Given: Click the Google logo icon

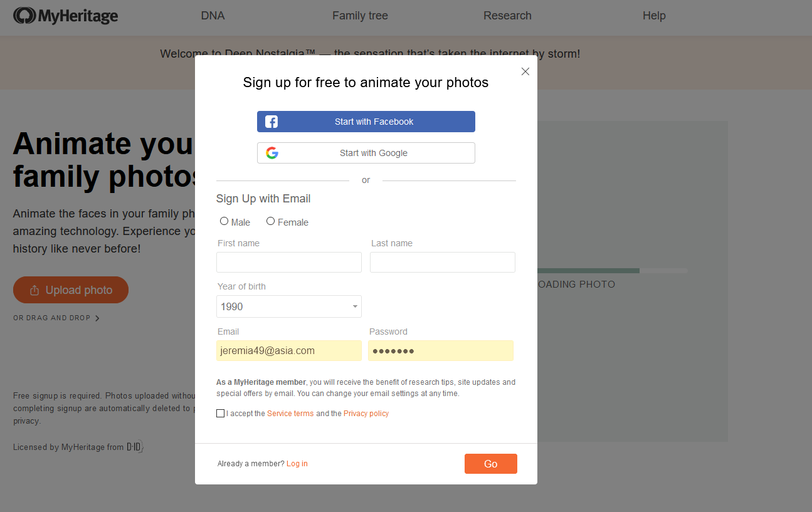Looking at the screenshot, I should coord(272,153).
